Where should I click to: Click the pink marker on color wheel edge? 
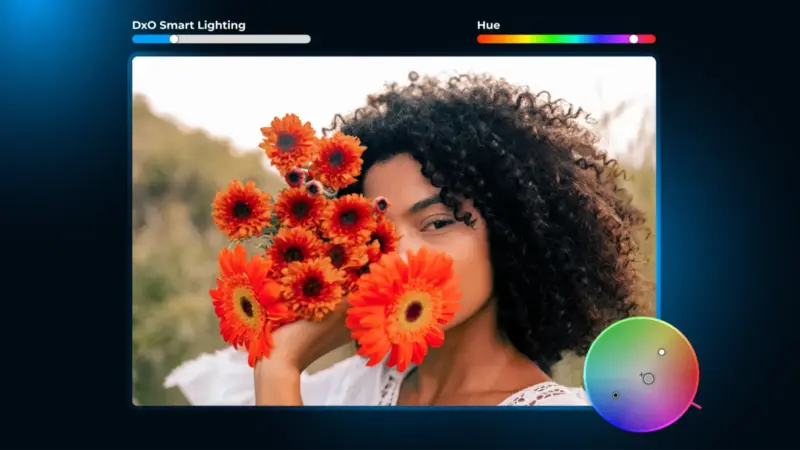[x=696, y=406]
